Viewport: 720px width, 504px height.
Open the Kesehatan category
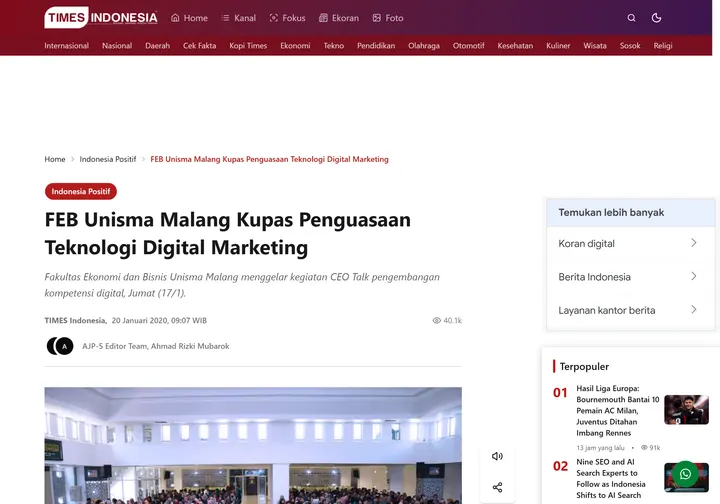pos(515,45)
